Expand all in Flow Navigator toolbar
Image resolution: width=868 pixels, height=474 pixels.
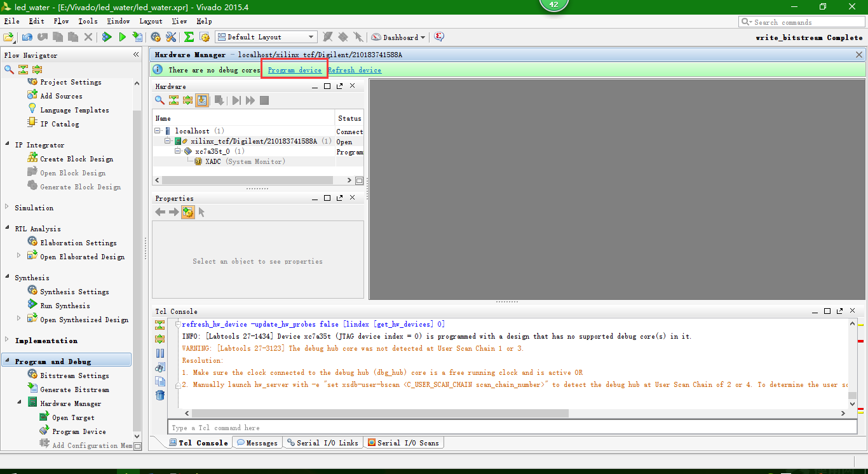(x=37, y=69)
